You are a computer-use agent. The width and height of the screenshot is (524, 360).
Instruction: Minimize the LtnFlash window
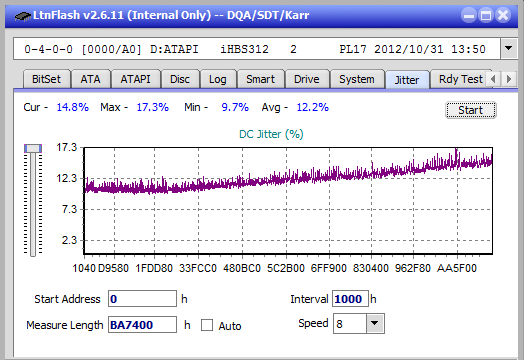pyautogui.click(x=469, y=15)
